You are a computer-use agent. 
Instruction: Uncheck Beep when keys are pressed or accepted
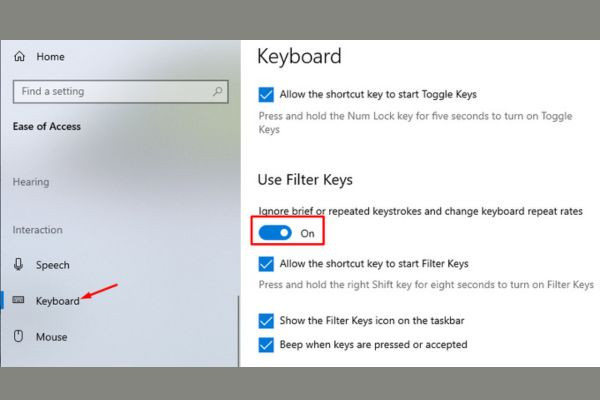point(266,344)
